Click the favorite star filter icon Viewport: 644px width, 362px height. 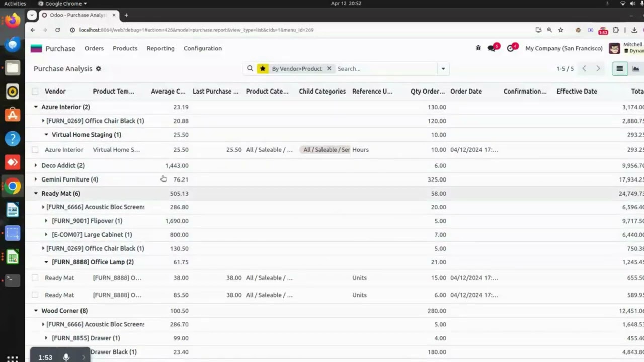click(x=262, y=69)
